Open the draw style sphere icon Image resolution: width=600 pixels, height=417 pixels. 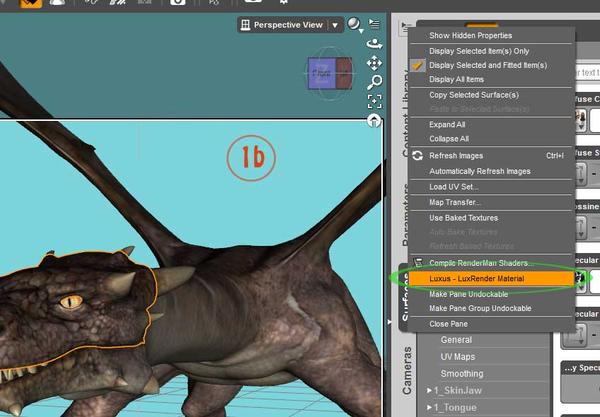tap(355, 24)
